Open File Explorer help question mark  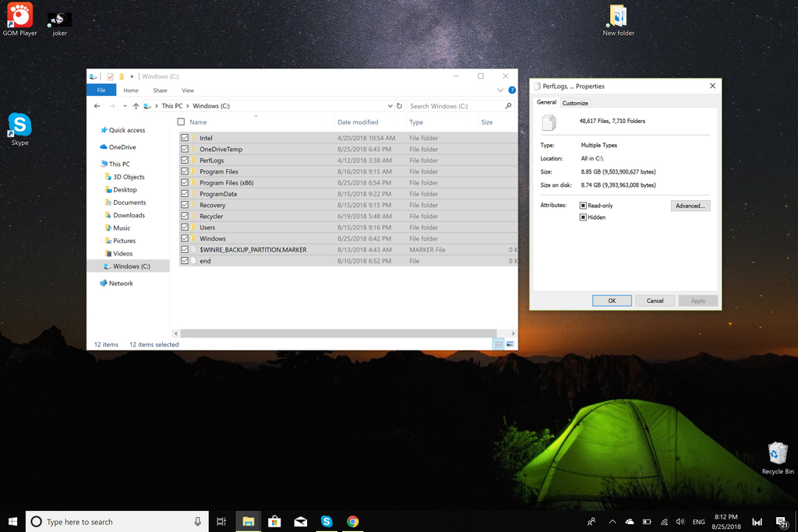[x=512, y=90]
